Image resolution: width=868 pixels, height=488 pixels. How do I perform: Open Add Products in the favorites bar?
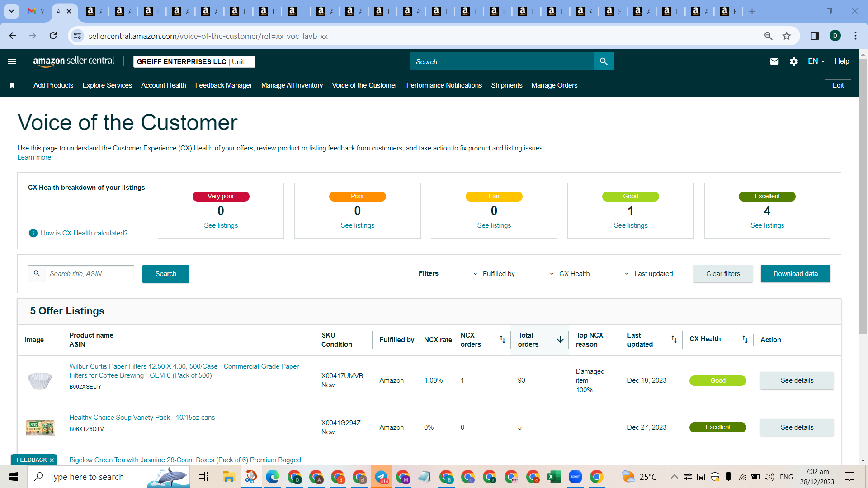[x=53, y=85]
